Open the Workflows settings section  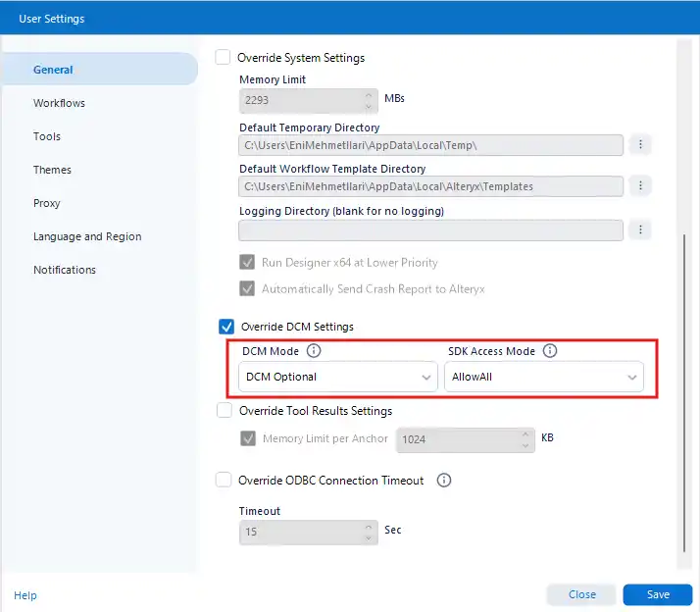tap(59, 103)
